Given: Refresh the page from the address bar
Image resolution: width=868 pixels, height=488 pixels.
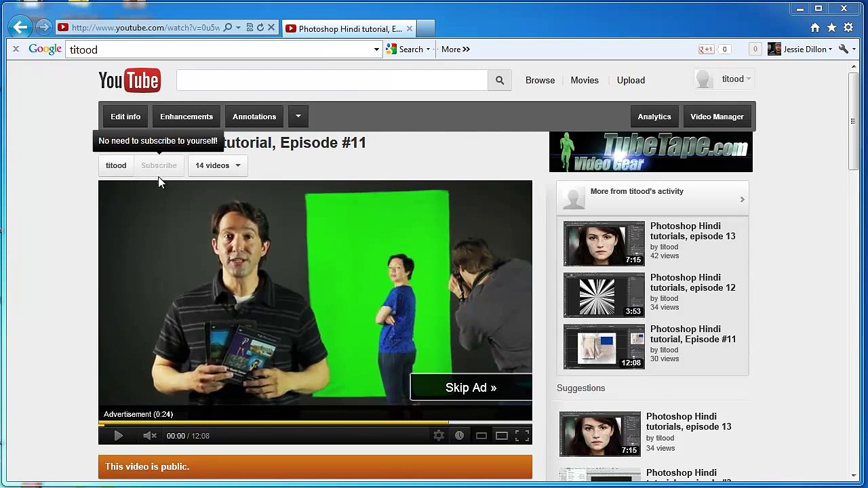Looking at the screenshot, I should (260, 28).
